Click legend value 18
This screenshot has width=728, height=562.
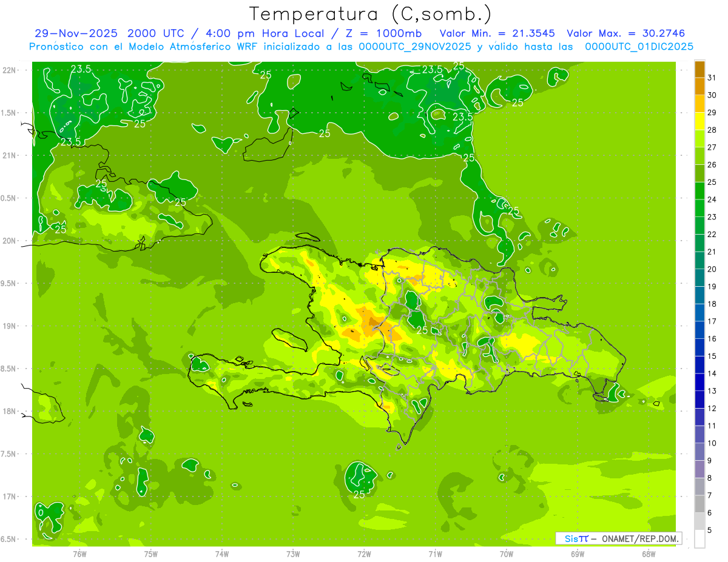(x=712, y=304)
